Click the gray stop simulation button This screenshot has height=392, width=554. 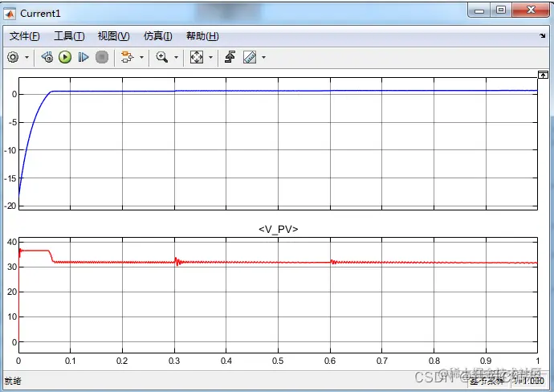tap(102, 57)
